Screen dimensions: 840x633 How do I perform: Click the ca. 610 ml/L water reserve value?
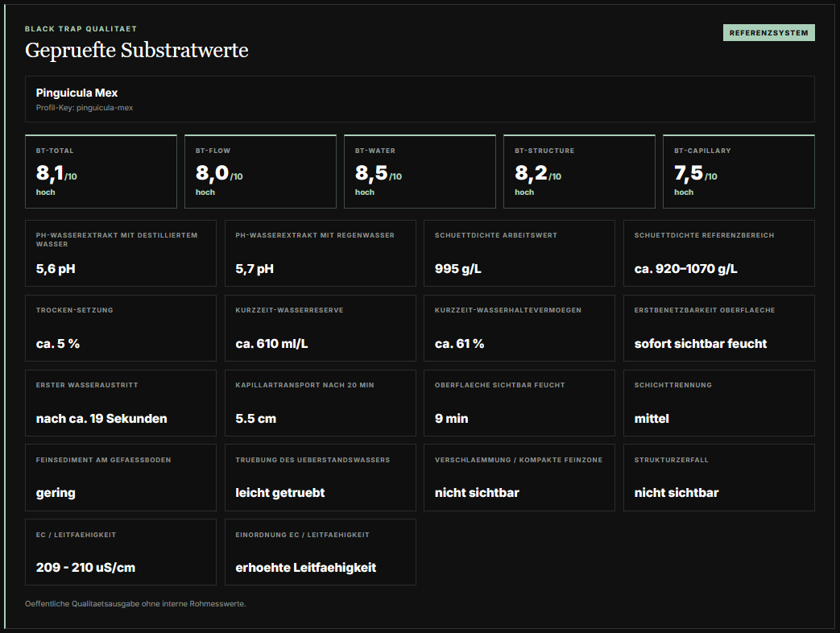[x=271, y=344]
